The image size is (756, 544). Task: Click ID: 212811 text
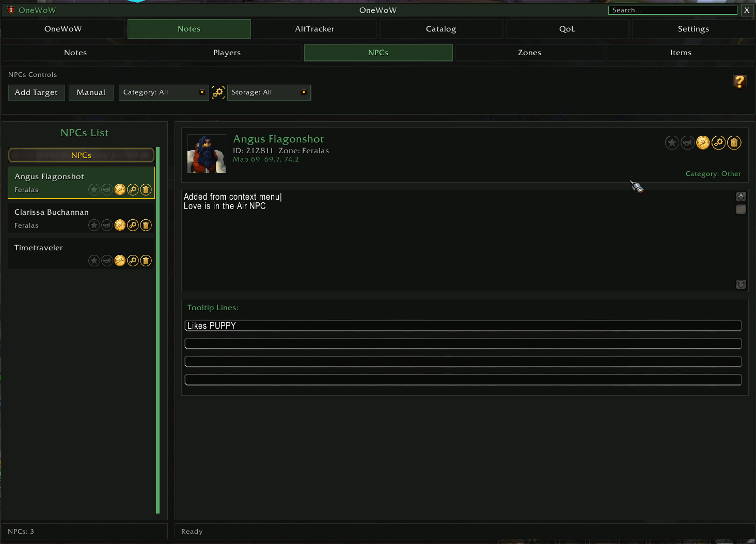[x=253, y=151]
